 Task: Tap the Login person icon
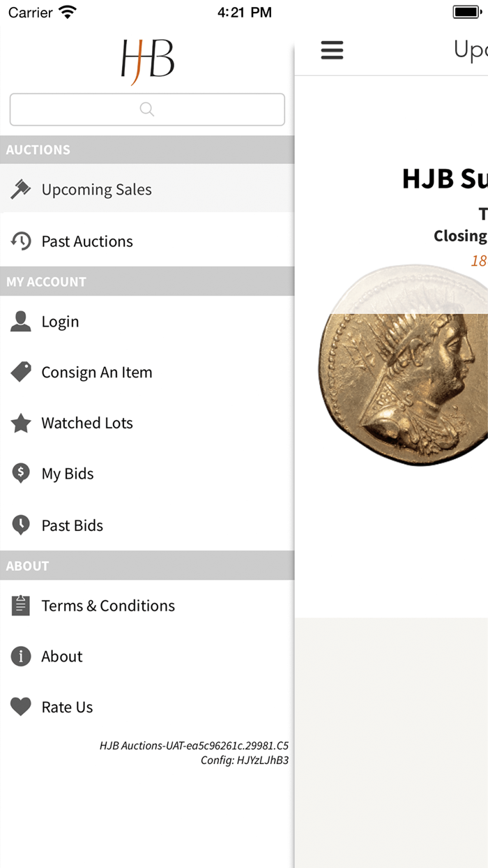21,321
